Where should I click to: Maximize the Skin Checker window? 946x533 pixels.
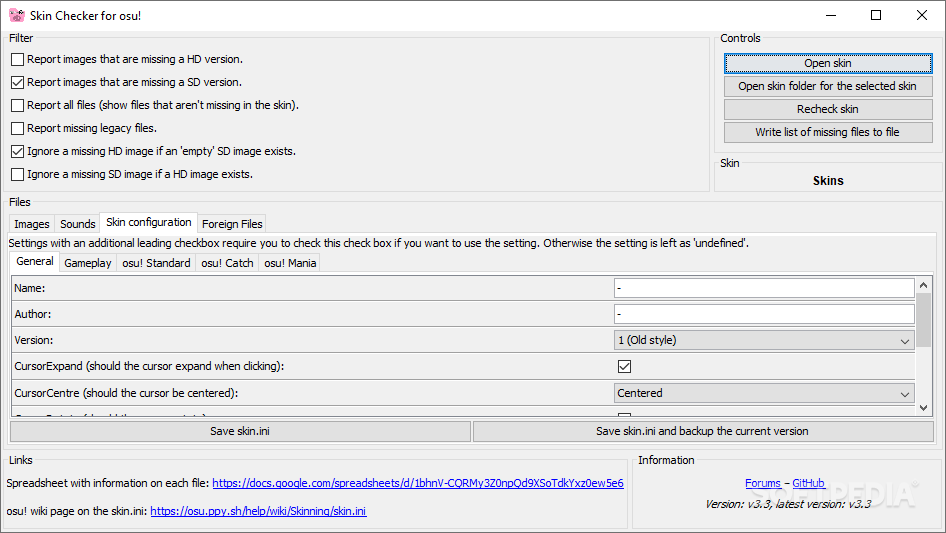[x=876, y=15]
